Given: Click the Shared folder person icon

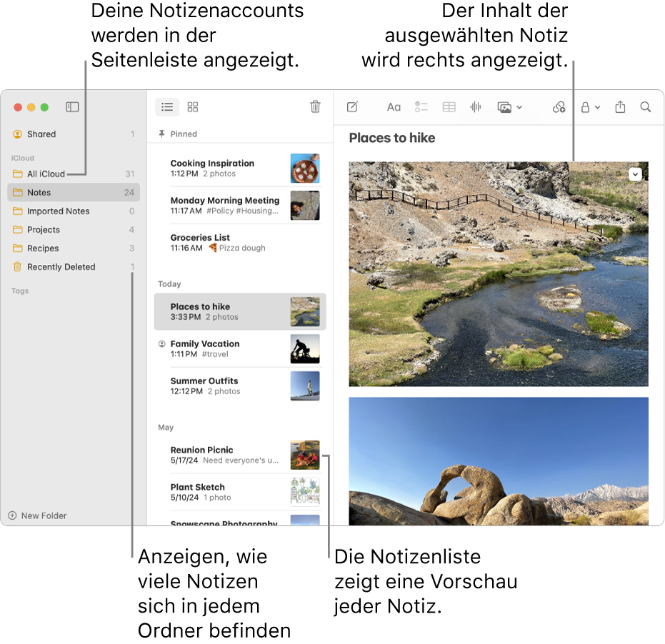Looking at the screenshot, I should coord(17,134).
